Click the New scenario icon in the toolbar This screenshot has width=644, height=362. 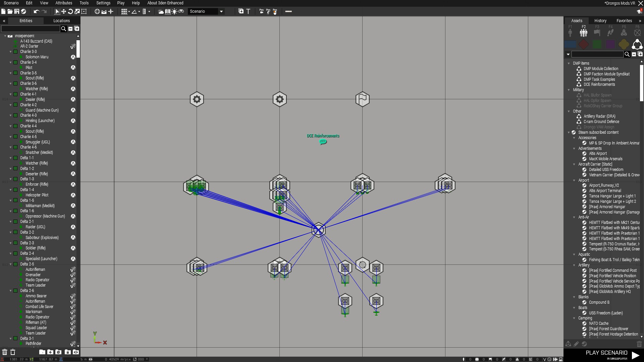coord(3,11)
